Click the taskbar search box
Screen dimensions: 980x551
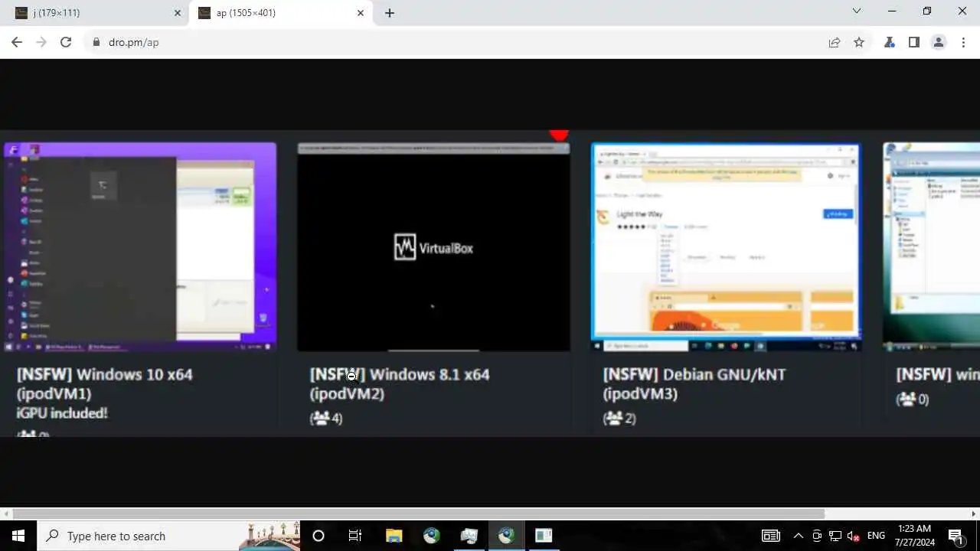pos(168,536)
